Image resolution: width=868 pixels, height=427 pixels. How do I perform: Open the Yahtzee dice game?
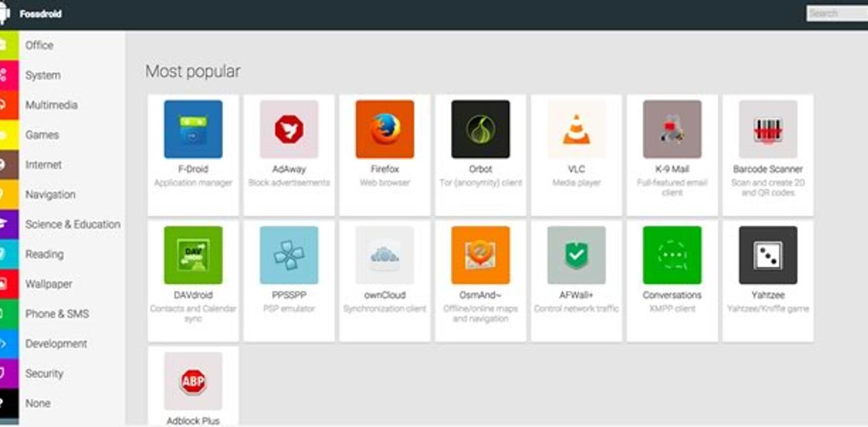[x=767, y=254]
